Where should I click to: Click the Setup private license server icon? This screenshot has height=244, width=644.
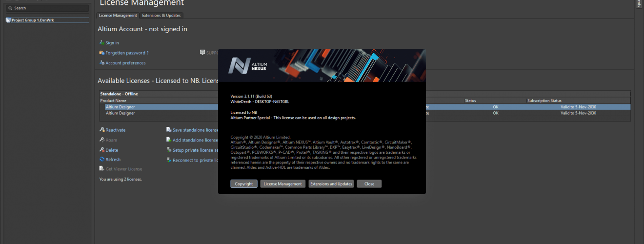click(169, 150)
